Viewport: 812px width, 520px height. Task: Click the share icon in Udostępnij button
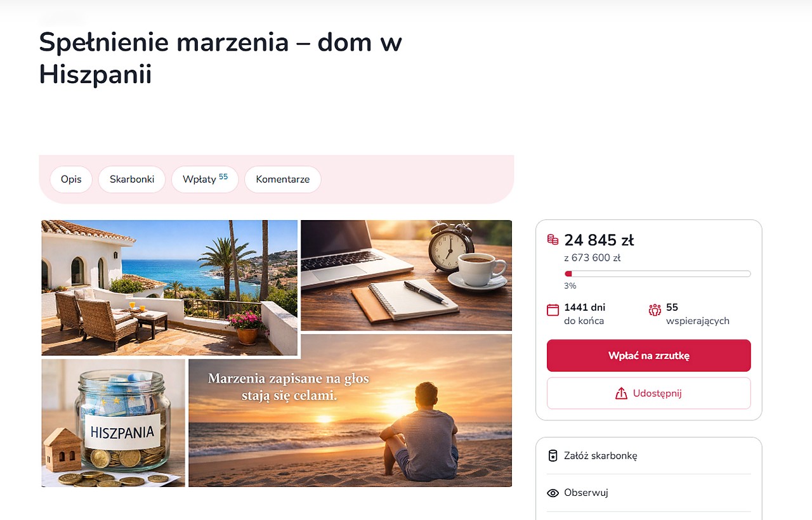pos(621,393)
